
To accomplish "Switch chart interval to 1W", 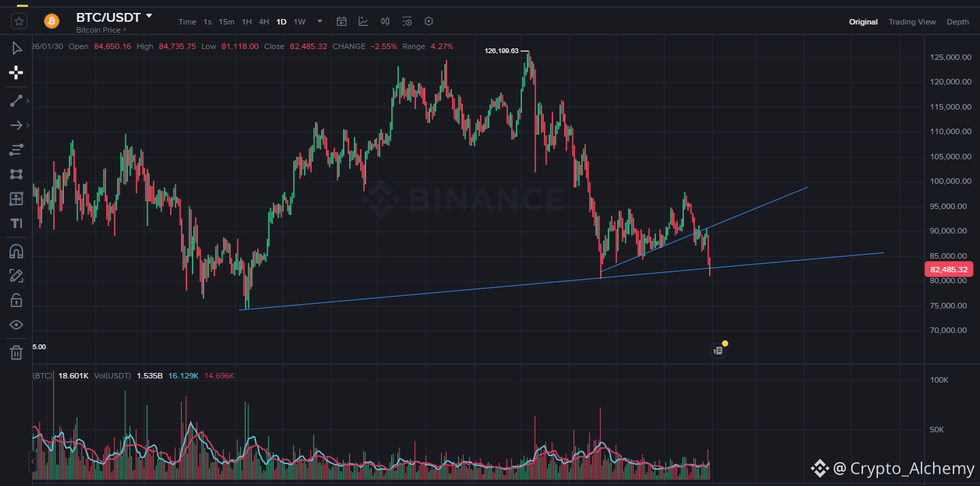I will coord(299,22).
